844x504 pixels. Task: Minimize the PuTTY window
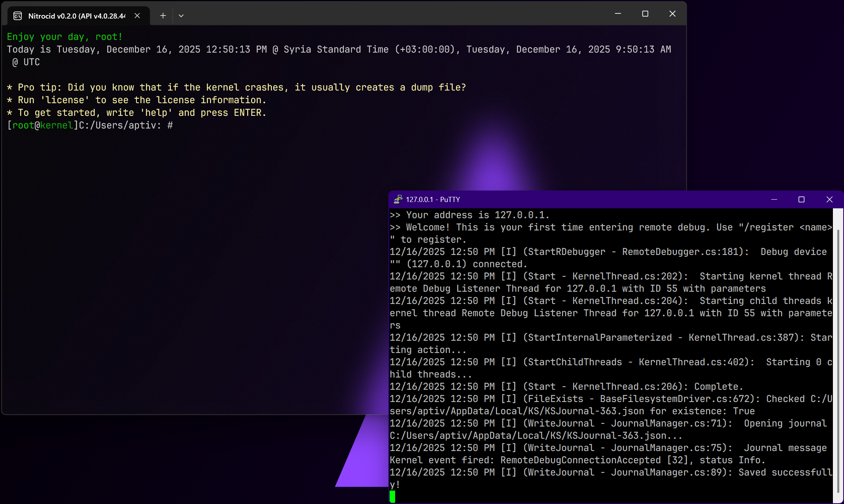(774, 200)
